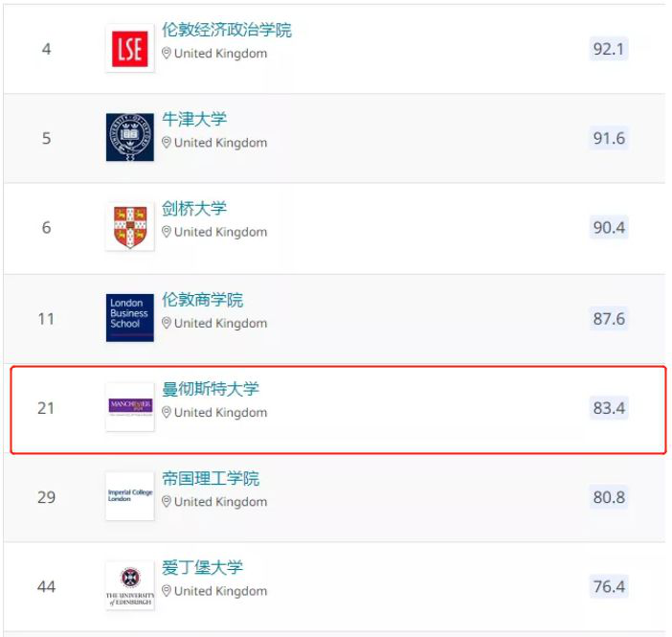Click the purple Manchester university logo
This screenshot has width=672, height=637.
point(129,407)
